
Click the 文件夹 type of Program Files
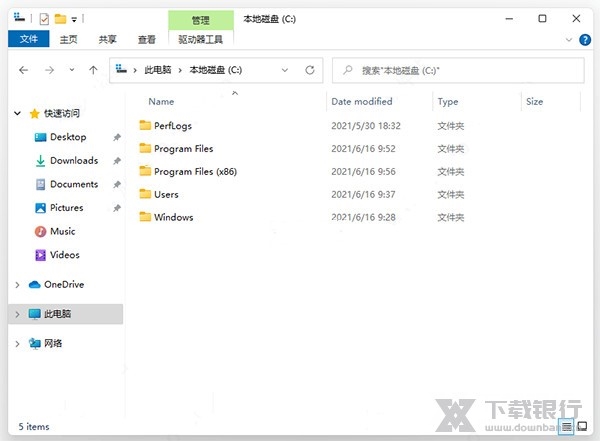point(451,149)
